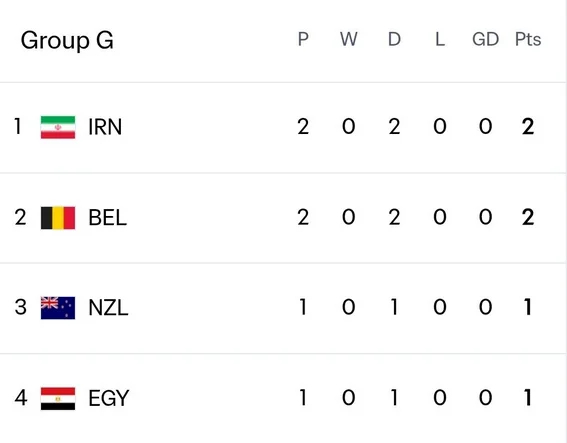Click the New Zealand flag icon
Screen dimensions: 567x443
[x=58, y=308]
